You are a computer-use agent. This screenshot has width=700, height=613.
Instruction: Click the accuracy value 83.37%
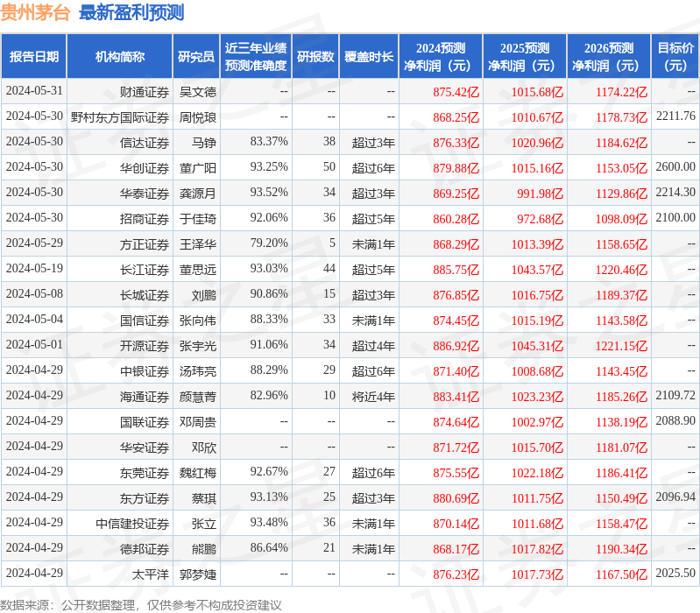coord(269,141)
